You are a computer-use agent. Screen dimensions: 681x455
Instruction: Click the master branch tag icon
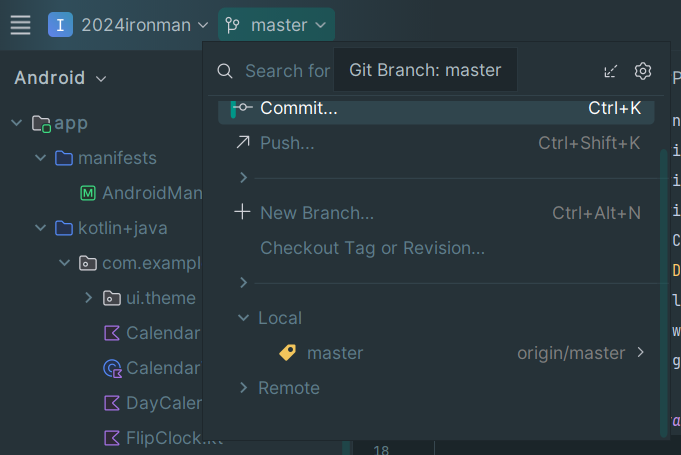pyautogui.click(x=287, y=353)
